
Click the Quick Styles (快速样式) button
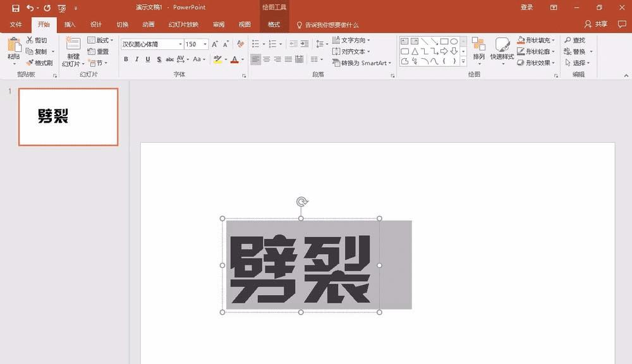tap(502, 49)
